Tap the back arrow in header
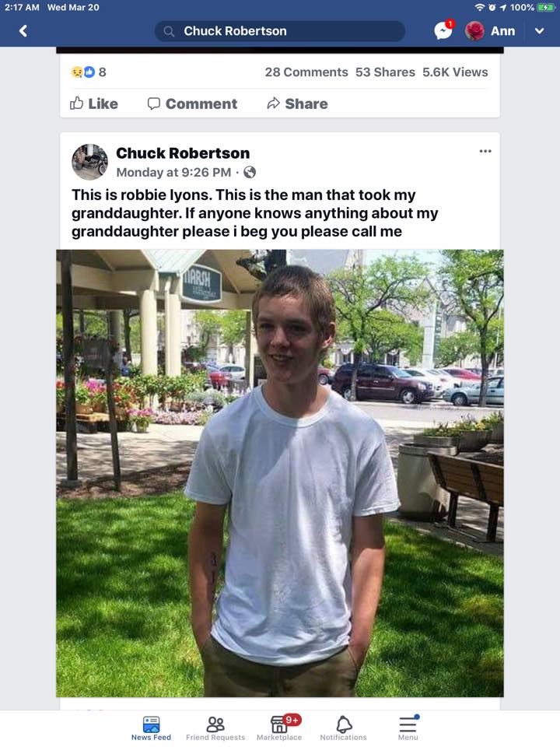560x747 pixels. click(23, 31)
